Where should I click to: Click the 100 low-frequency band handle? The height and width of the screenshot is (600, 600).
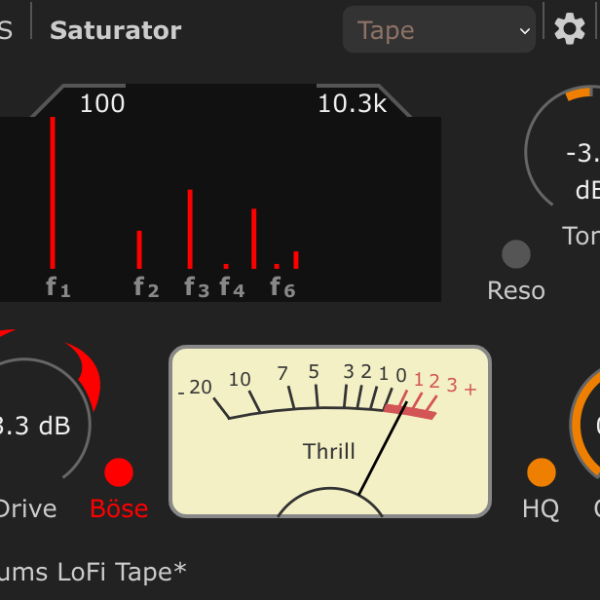pyautogui.click(x=102, y=103)
